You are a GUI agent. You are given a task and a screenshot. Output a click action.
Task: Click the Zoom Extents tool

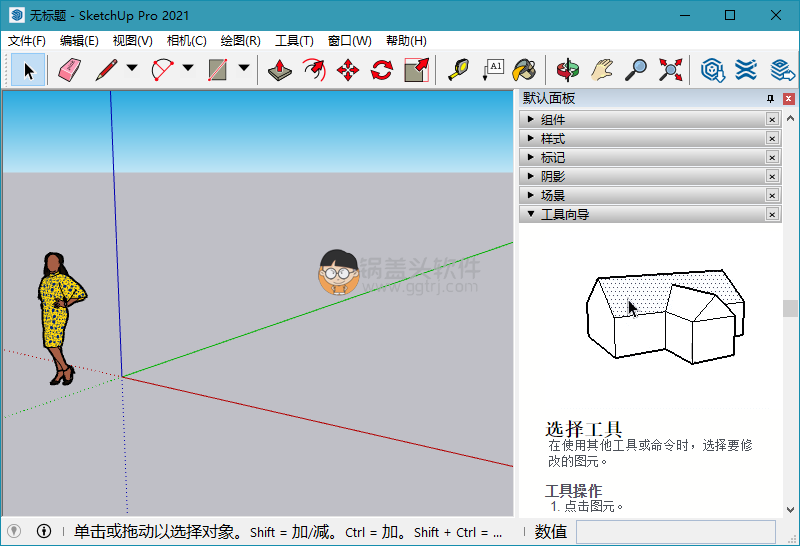670,70
